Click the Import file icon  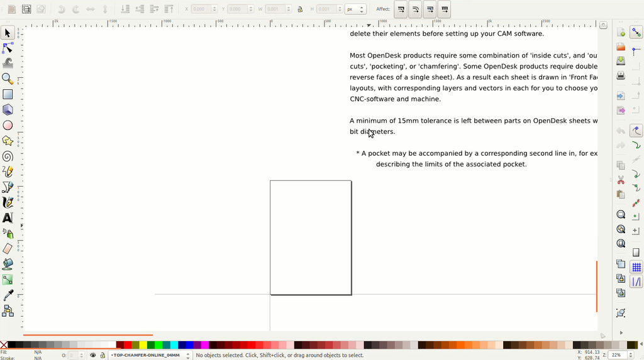[621, 95]
